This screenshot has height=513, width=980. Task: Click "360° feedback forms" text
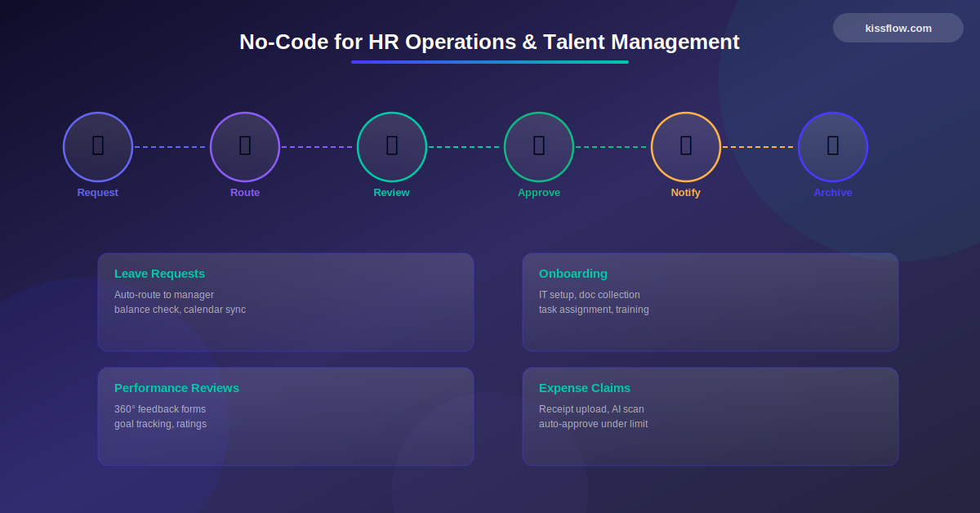tap(160, 409)
